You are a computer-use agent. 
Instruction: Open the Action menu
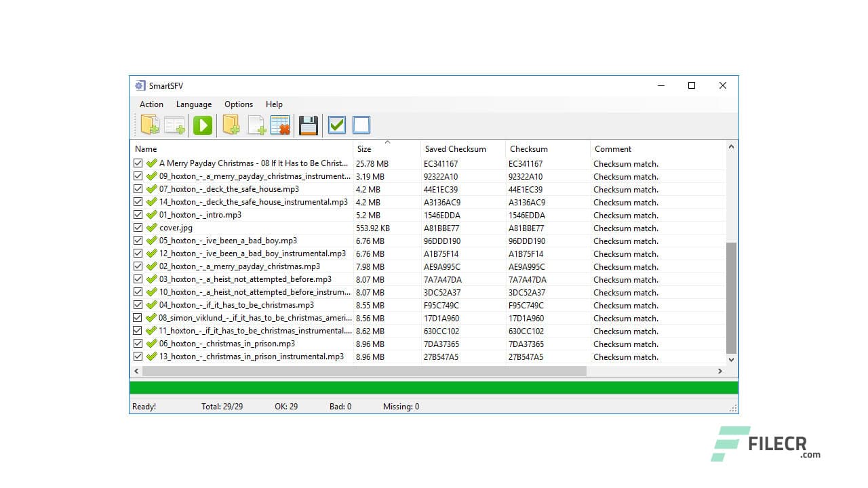click(x=151, y=104)
